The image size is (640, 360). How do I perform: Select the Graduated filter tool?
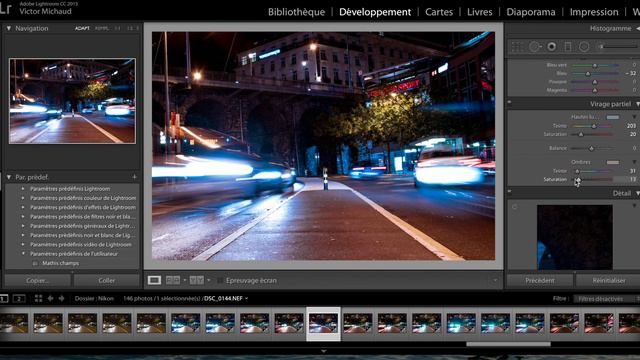[568, 47]
